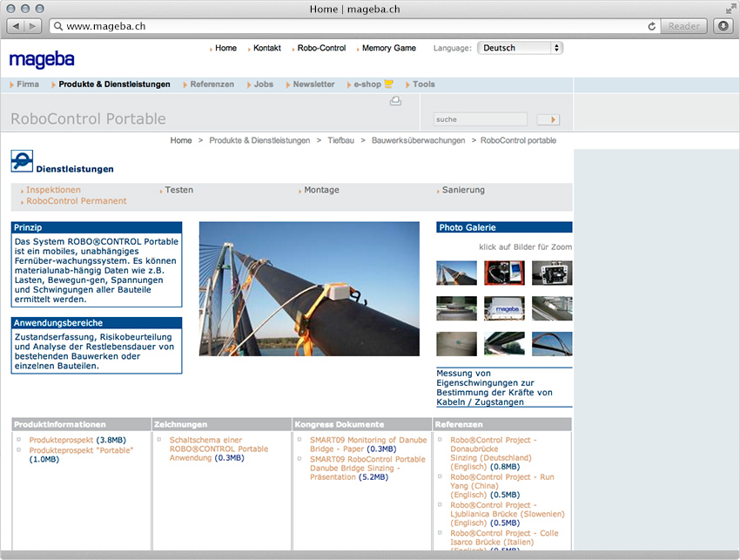Viewport: 740px width, 560px height.
Task: Open the Produkte & Dienstleistungen menu
Action: click(114, 84)
